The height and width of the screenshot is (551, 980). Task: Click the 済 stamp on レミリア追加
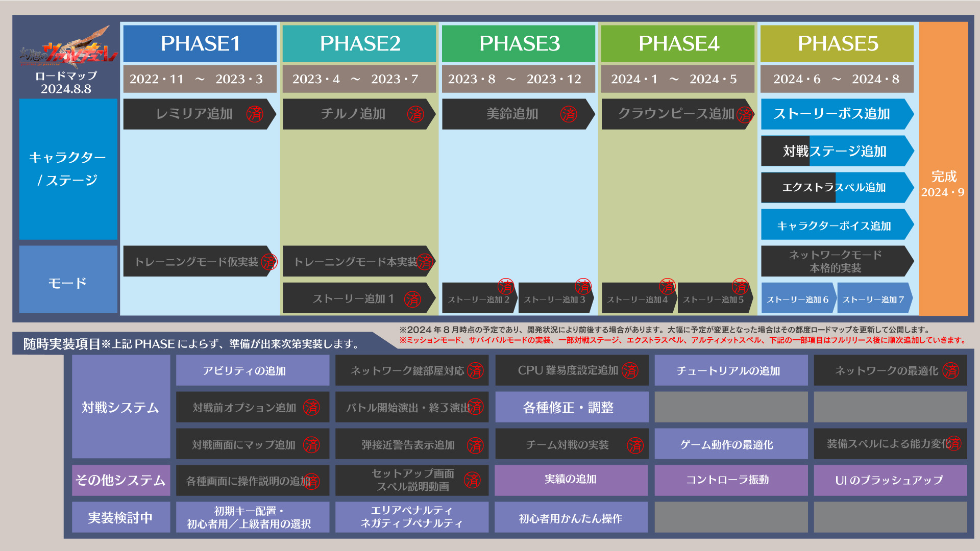(x=255, y=114)
